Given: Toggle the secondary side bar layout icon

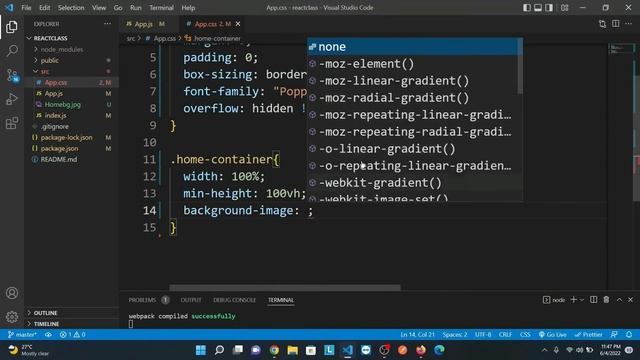Looking at the screenshot, I should [549, 7].
